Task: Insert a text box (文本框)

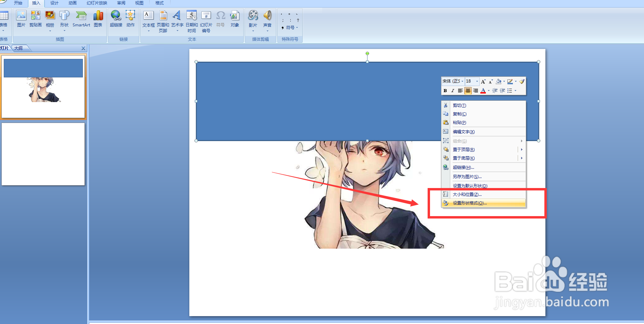Action: (149, 21)
